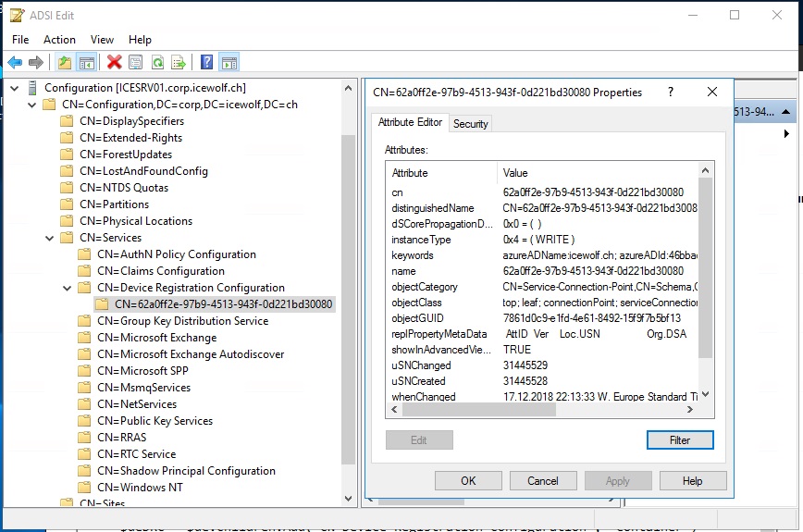The width and height of the screenshot is (803, 532).
Task: Select CN=Physical Locations tree node
Action: click(136, 221)
